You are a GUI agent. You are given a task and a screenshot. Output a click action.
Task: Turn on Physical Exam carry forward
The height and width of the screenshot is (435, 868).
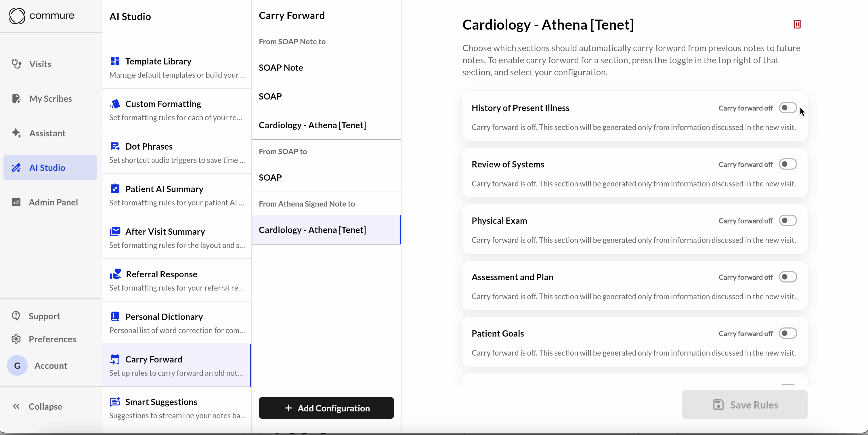coord(787,220)
